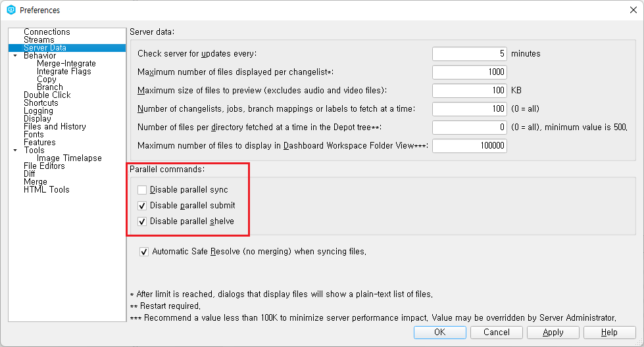Select Connections in the preferences tree
This screenshot has width=644, height=347.
point(47,32)
